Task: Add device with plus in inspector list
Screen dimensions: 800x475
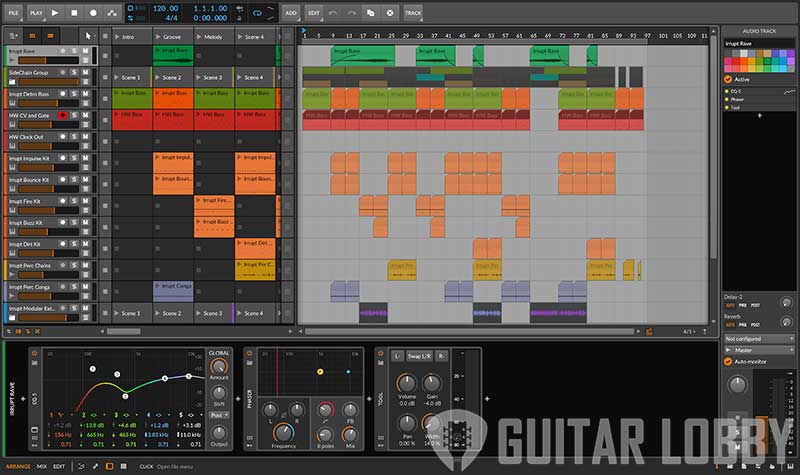Action: 759,116
